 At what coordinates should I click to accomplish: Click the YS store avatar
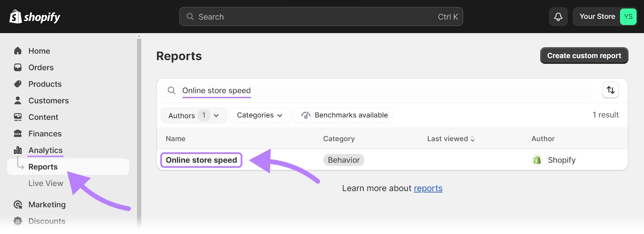click(x=627, y=17)
